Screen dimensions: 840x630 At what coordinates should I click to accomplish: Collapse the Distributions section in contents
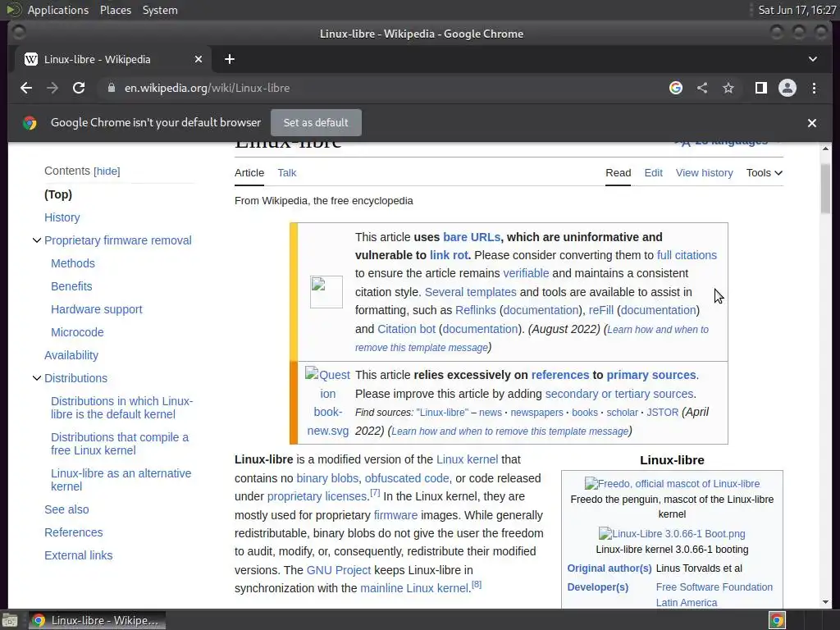(x=36, y=378)
